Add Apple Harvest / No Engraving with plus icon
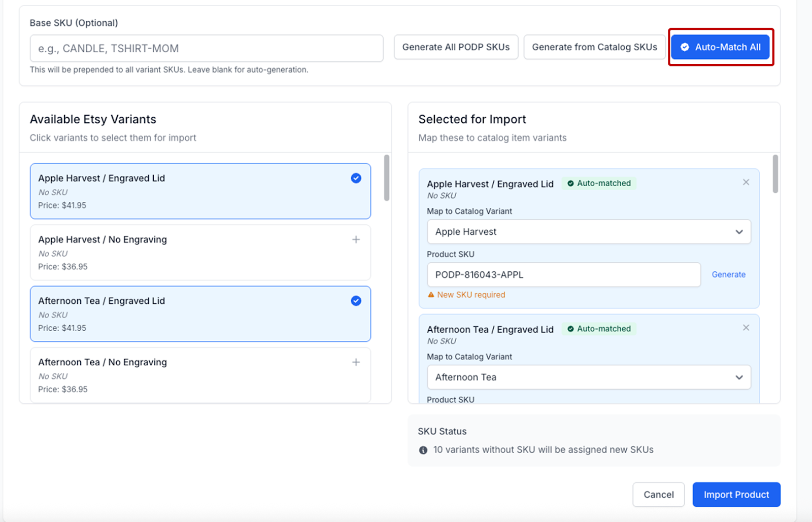The width and height of the screenshot is (812, 522). [x=356, y=239]
